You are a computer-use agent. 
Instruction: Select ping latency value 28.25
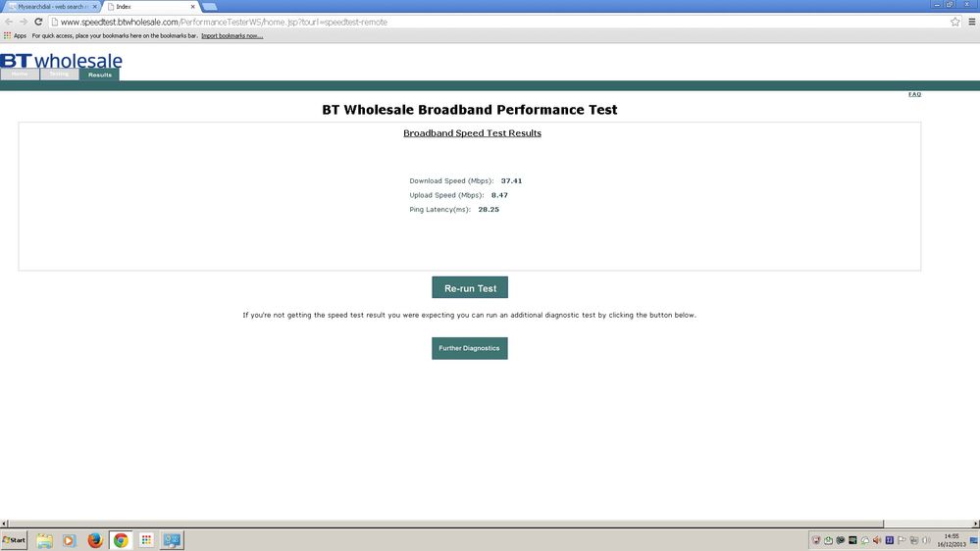tap(489, 209)
